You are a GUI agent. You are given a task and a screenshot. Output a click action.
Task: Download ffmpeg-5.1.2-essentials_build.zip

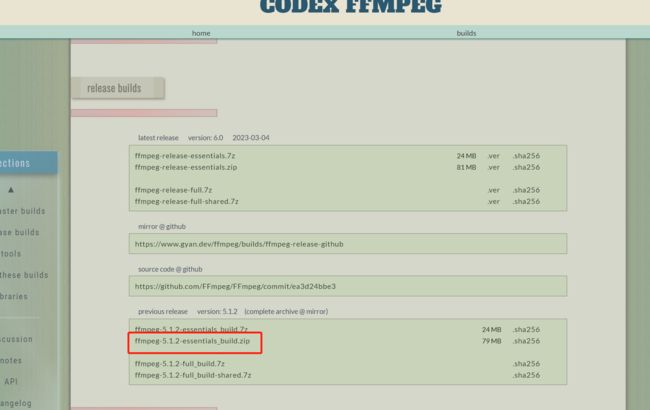pyautogui.click(x=192, y=341)
